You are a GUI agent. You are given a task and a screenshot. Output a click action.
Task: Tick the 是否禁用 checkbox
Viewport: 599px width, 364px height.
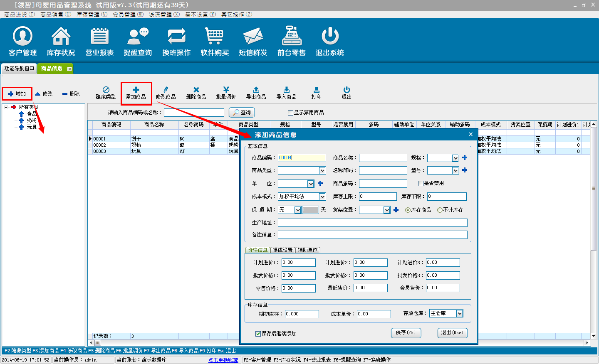click(421, 183)
